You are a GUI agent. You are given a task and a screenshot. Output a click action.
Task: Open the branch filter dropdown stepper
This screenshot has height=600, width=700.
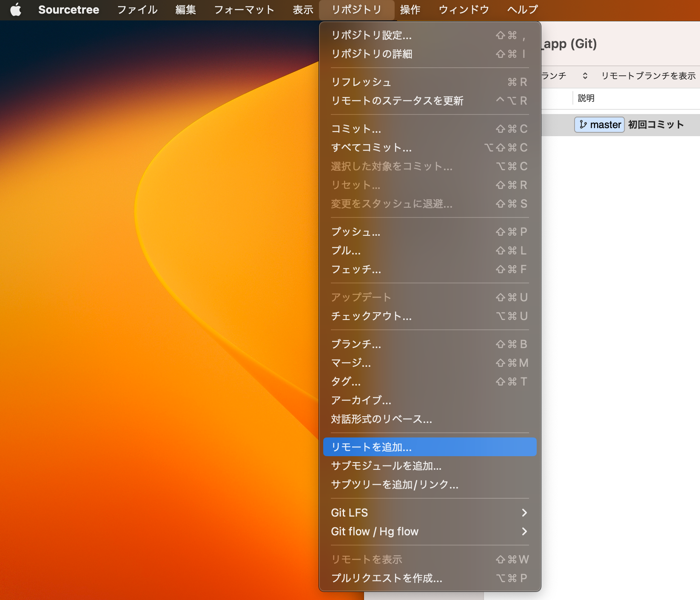(x=585, y=76)
